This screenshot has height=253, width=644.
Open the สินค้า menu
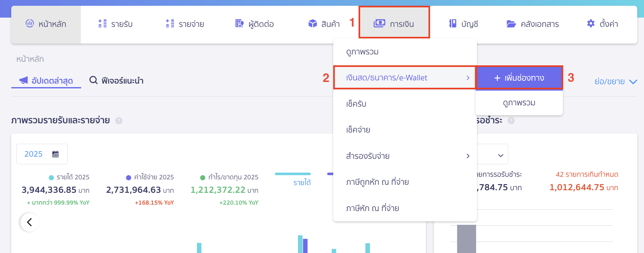pyautogui.click(x=324, y=24)
